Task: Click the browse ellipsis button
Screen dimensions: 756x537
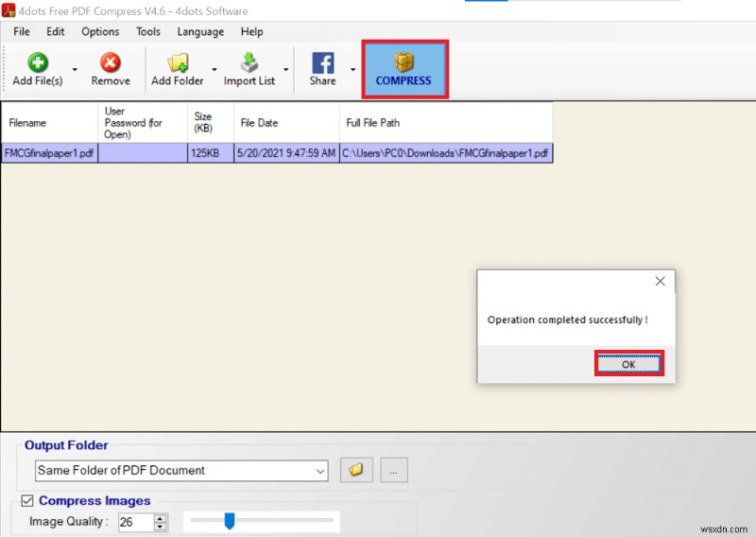Action: point(394,470)
